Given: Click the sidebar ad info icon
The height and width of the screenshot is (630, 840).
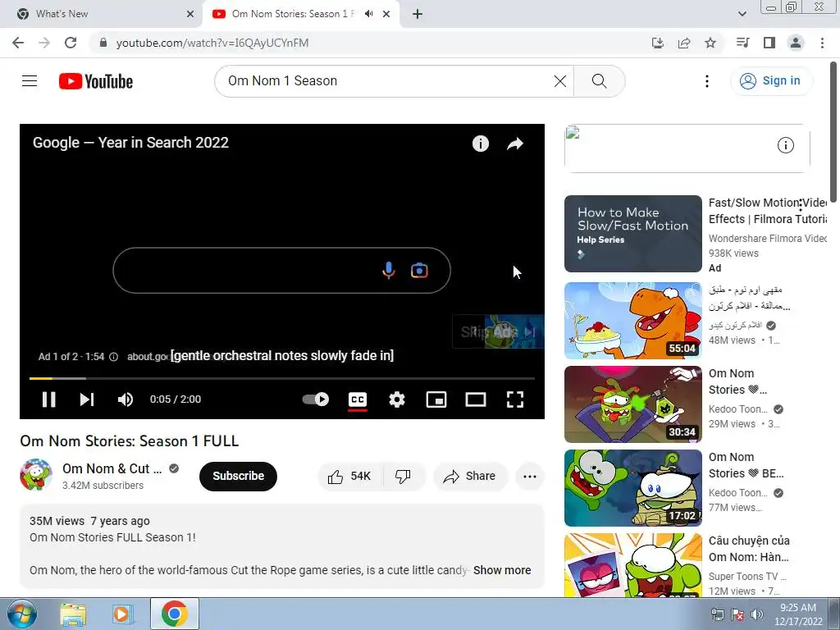Looking at the screenshot, I should 785,145.
